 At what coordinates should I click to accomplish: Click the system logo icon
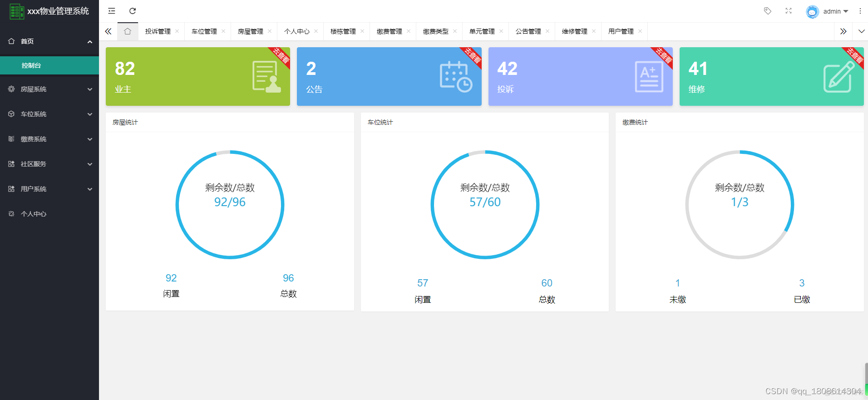tap(17, 11)
